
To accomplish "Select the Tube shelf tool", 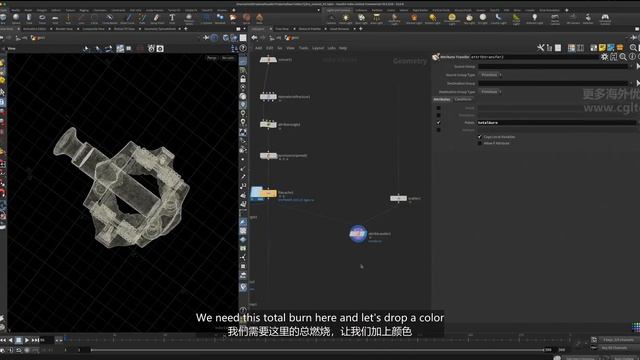I will coord(29,18).
